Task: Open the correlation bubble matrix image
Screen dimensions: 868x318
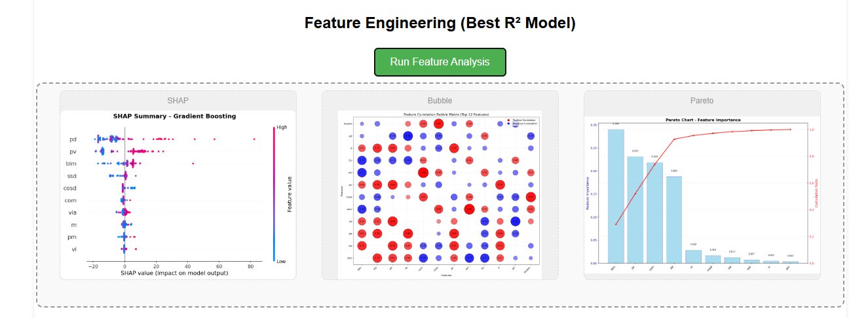Action: pyautogui.click(x=440, y=195)
